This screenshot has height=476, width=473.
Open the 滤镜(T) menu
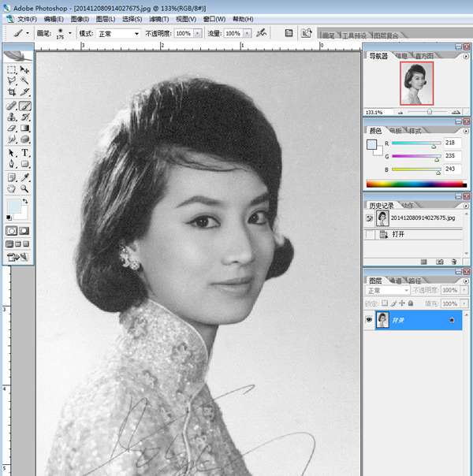click(158, 19)
